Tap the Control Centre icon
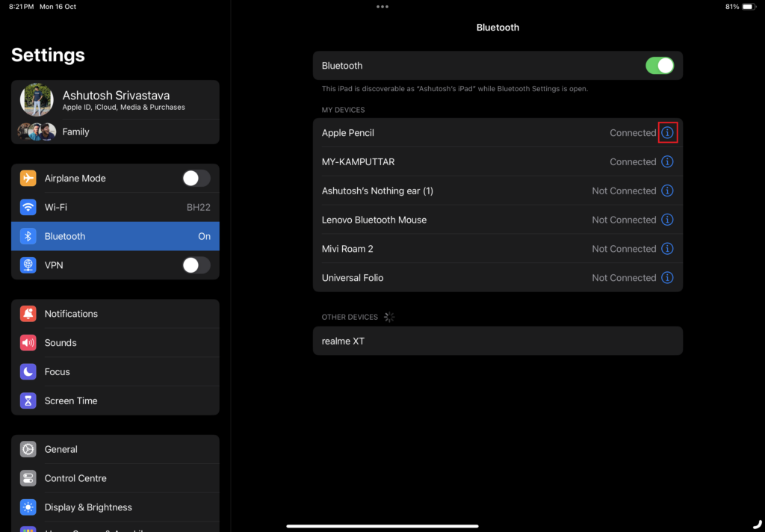Image resolution: width=765 pixels, height=532 pixels. 28,478
